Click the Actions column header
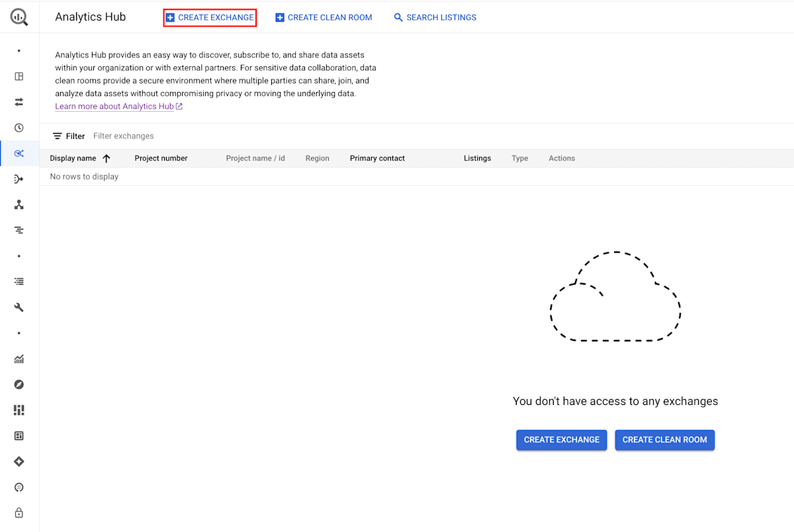794x532 pixels. (x=562, y=159)
